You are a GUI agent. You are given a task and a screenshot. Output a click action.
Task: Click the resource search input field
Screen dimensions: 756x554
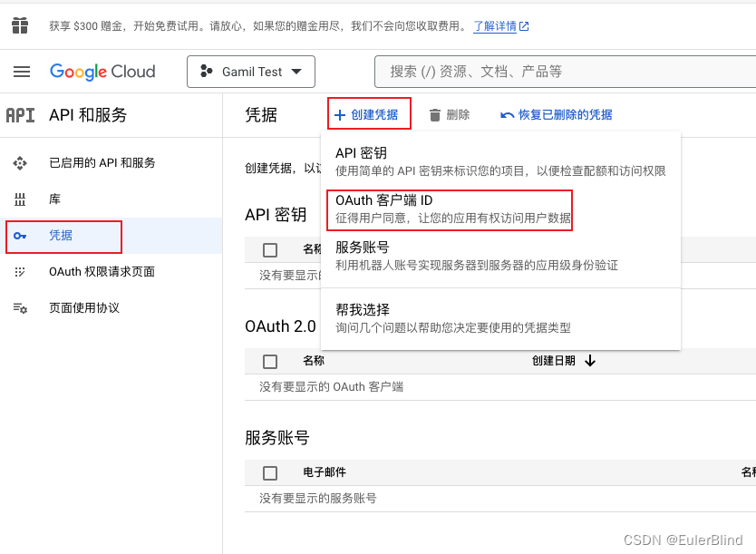pos(565,72)
